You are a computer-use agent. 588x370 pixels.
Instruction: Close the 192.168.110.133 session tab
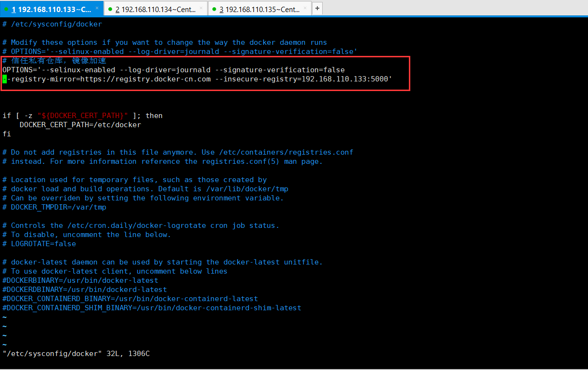pyautogui.click(x=97, y=8)
